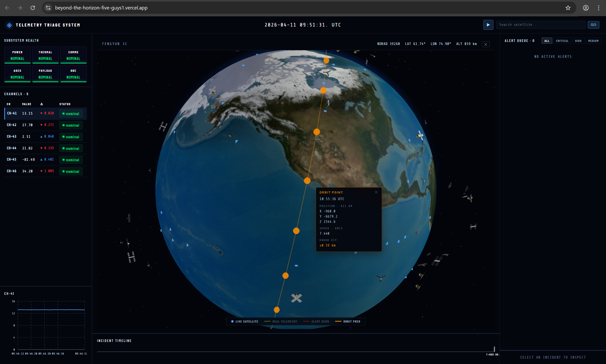The width and height of the screenshot is (606, 364).
Task: Filter alerts by CRITICAL
Action: coord(562,41)
